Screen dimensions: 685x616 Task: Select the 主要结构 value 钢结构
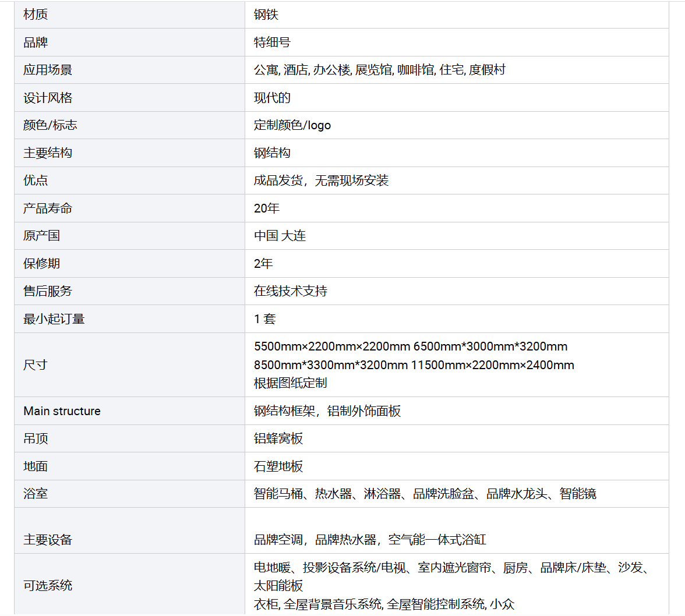[x=271, y=153]
